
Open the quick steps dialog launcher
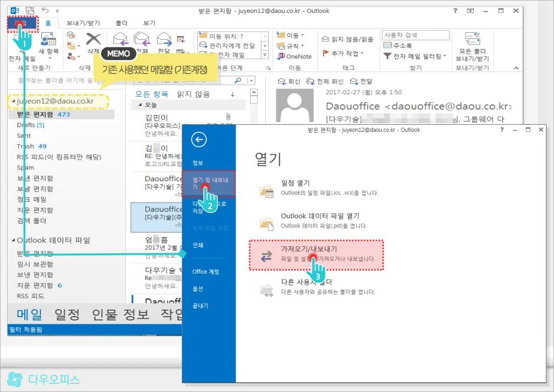click(x=268, y=68)
